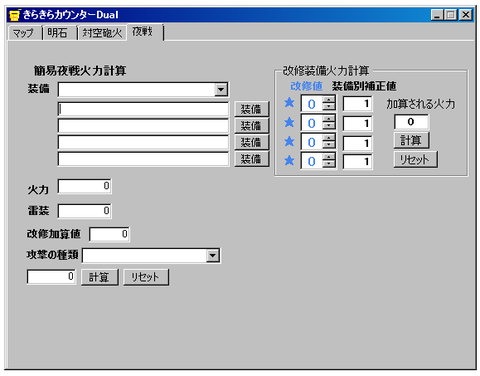This screenshot has height=376, width=480.
Task: Click the 火力 value field
Action: (85, 186)
